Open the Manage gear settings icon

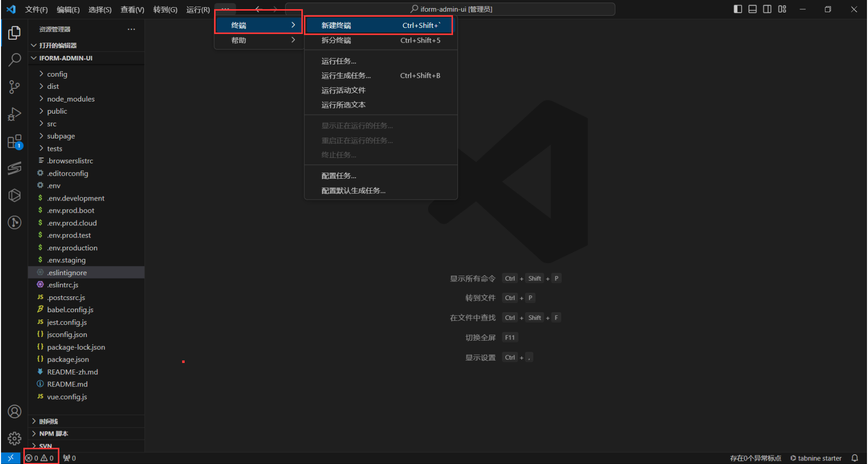pos(15,438)
